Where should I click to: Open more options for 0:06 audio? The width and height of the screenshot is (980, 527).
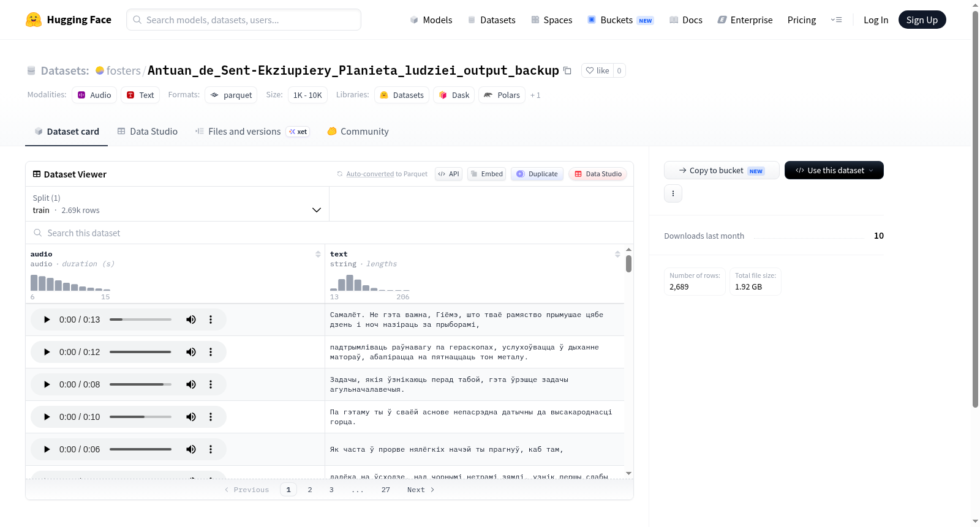pyautogui.click(x=211, y=449)
